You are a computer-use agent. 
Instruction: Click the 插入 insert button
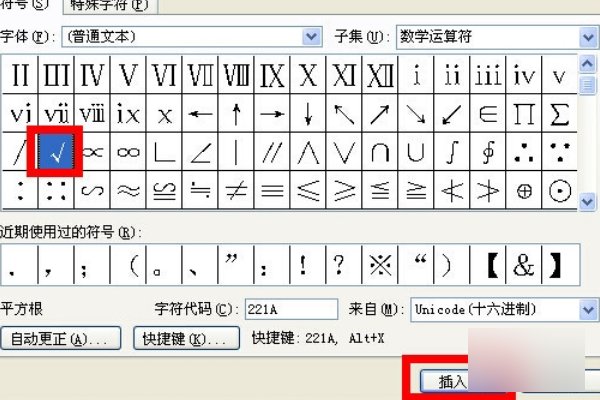(445, 381)
